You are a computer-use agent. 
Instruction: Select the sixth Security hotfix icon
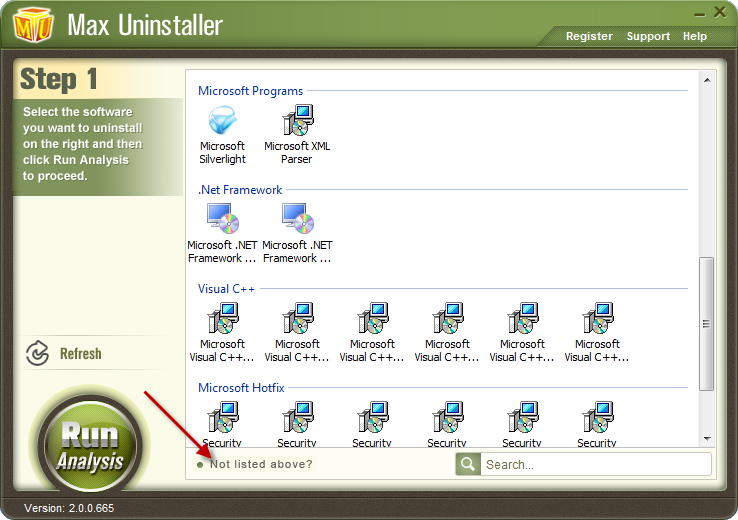(x=597, y=417)
